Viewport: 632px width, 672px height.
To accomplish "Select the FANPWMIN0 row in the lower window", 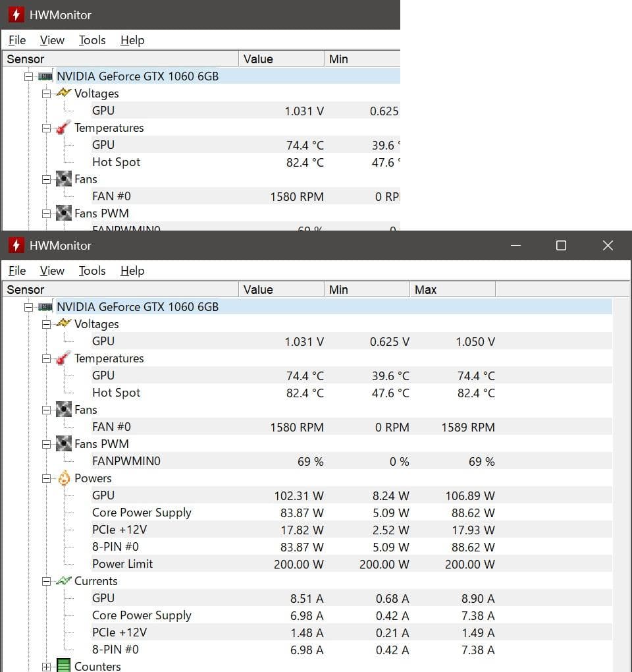I will (x=351, y=461).
